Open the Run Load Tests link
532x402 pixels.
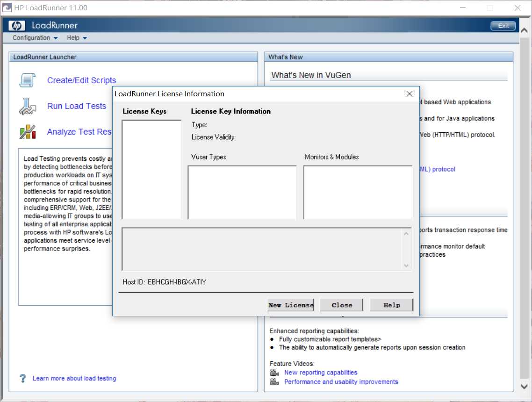pyautogui.click(x=77, y=106)
